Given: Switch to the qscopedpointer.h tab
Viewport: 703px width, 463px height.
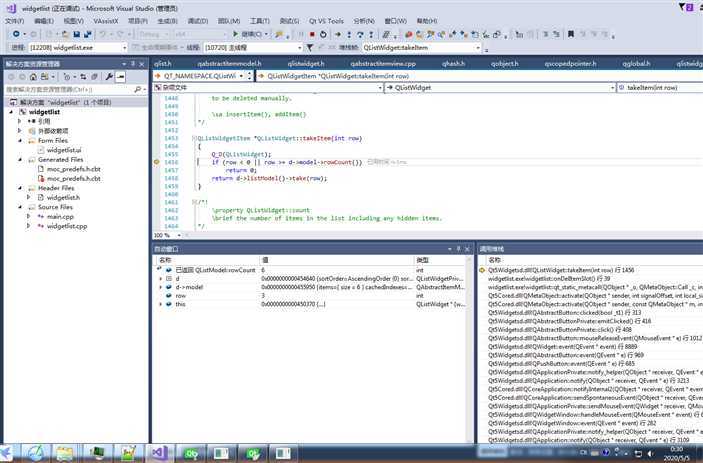Looking at the screenshot, I should coord(570,64).
